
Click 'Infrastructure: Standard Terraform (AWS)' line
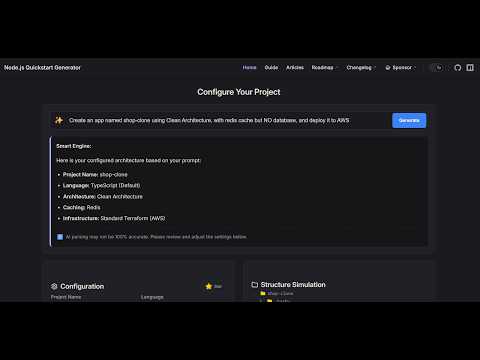click(114, 218)
